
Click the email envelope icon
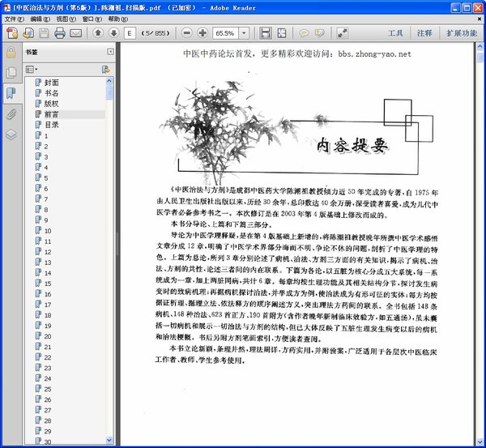pos(75,33)
